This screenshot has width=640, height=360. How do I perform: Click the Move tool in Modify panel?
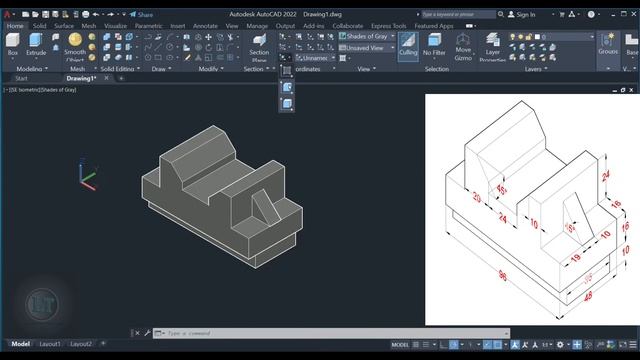click(208, 37)
